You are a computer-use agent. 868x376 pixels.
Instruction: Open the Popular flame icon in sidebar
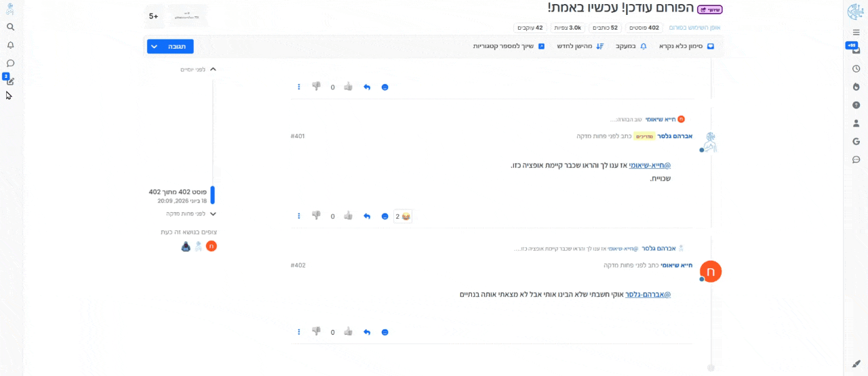pyautogui.click(x=856, y=87)
